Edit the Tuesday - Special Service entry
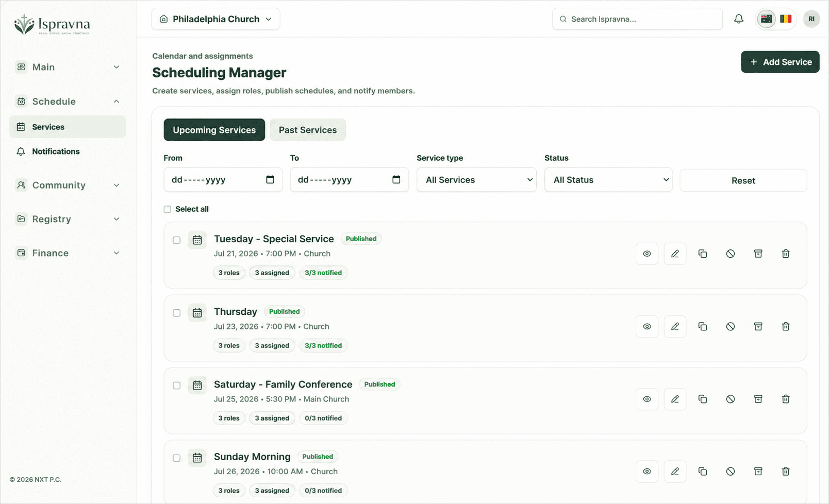829x504 pixels. [x=675, y=254]
